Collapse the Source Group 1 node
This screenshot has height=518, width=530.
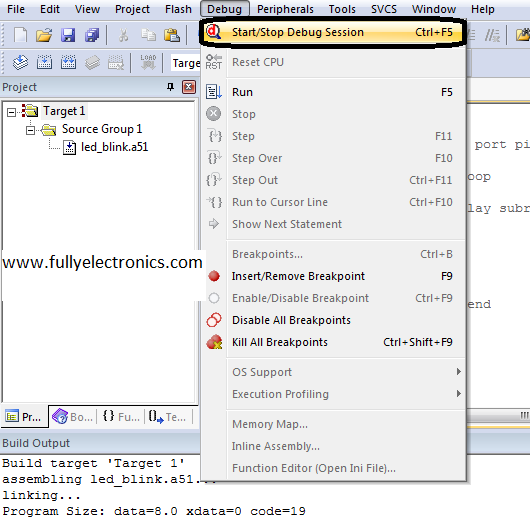[x=30, y=130]
